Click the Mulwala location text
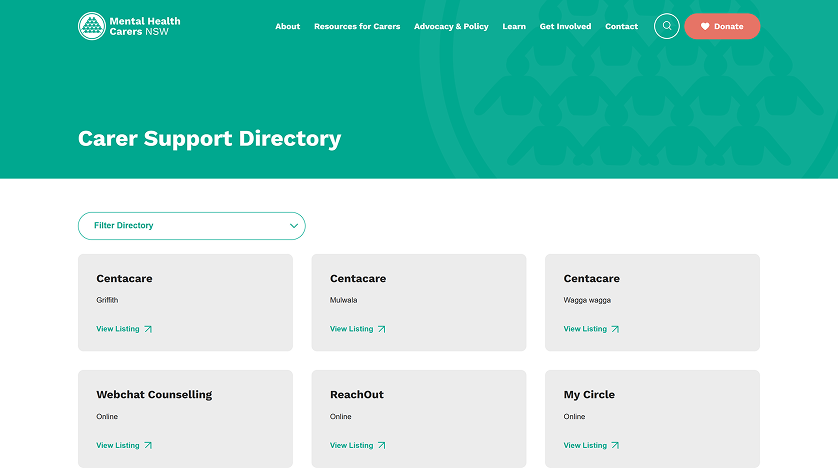Image resolution: width=838 pixels, height=471 pixels. click(343, 300)
